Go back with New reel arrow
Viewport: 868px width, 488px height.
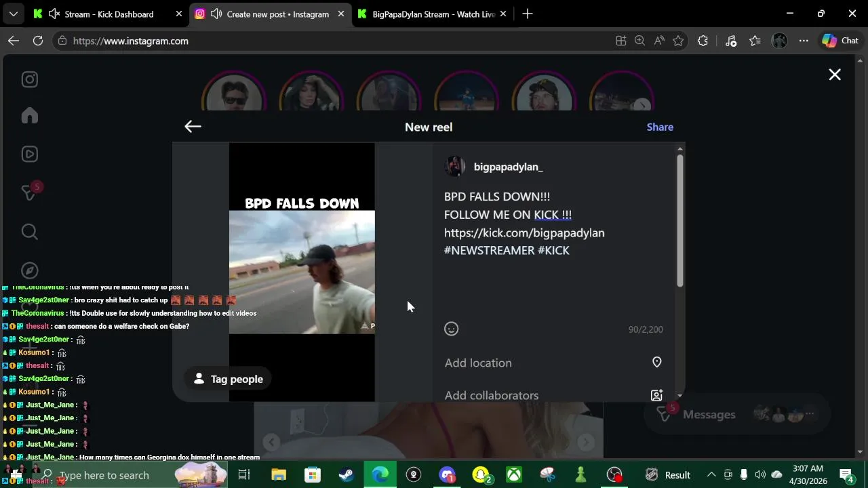(x=193, y=126)
